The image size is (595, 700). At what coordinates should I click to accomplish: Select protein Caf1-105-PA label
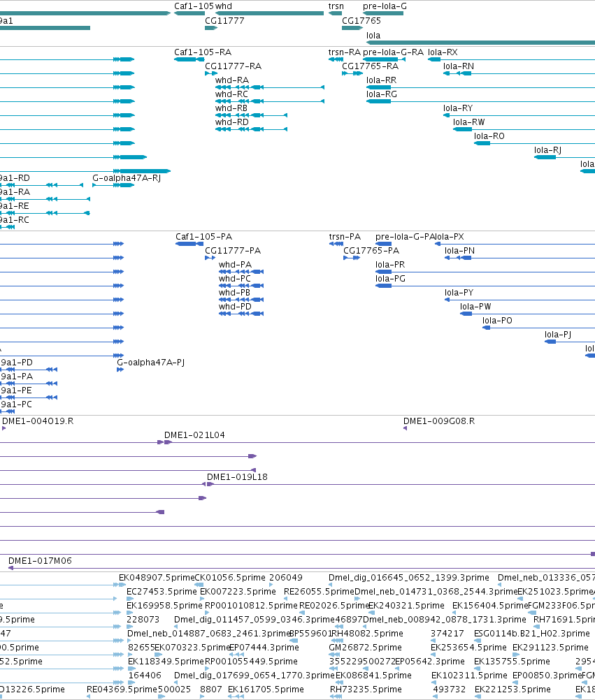click(203, 237)
